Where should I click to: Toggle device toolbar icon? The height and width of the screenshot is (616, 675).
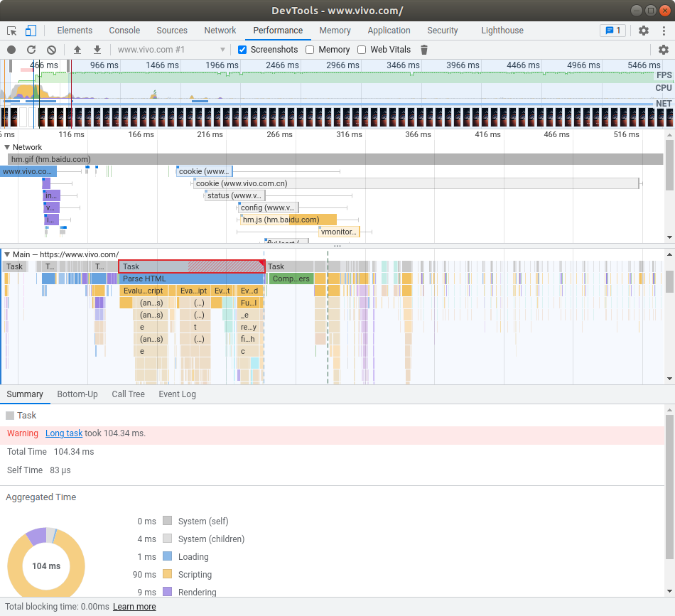[31, 31]
